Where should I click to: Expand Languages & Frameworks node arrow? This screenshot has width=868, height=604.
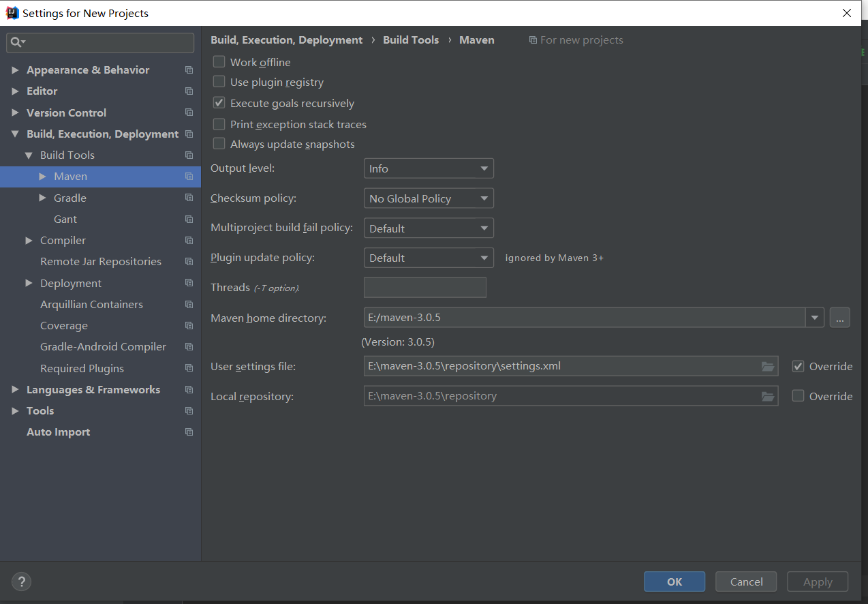[x=15, y=390]
